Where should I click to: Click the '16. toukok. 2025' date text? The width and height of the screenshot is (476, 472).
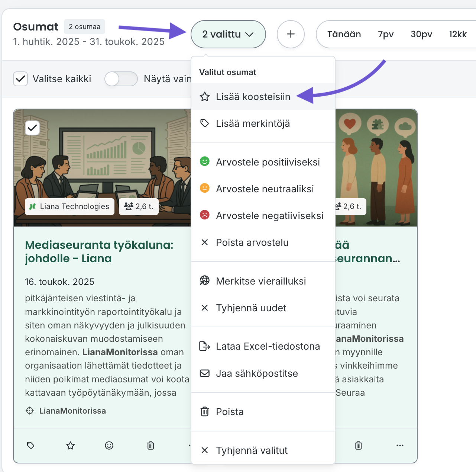(x=59, y=282)
